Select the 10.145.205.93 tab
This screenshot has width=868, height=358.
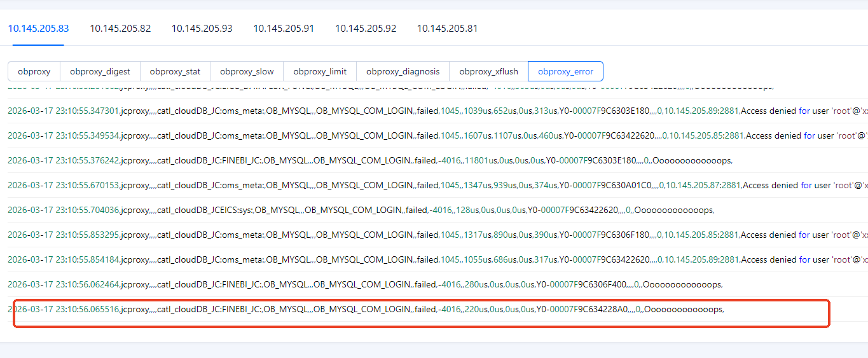click(202, 29)
